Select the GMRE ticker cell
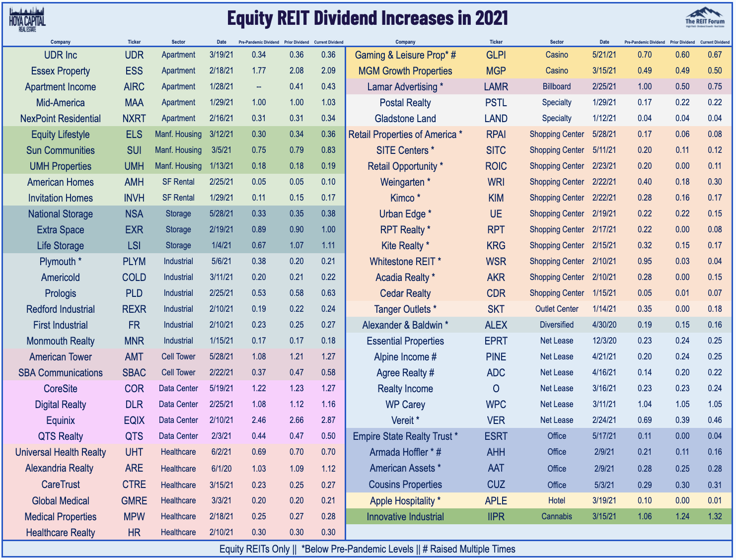Screen dimensions: 736x560 [x=134, y=501]
